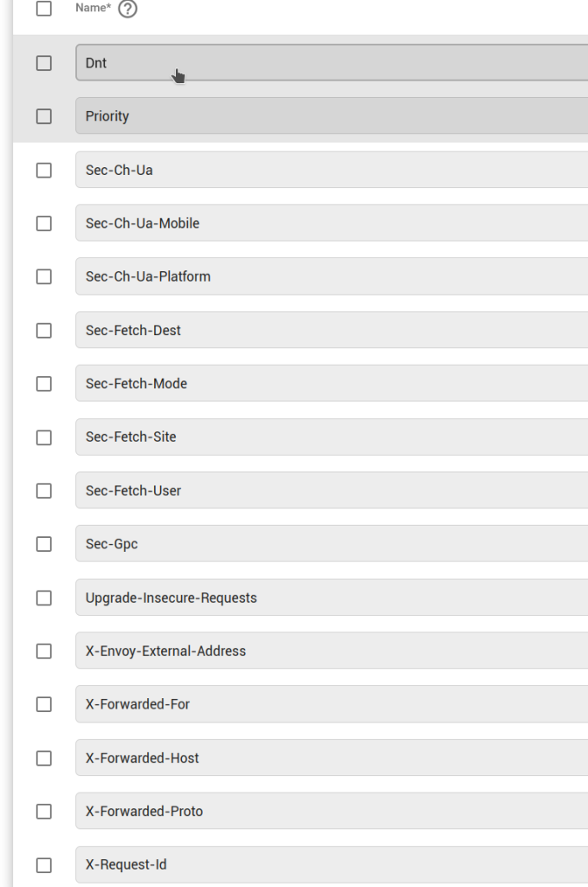
Task: Check the box for the Dnt row
Action: click(44, 63)
